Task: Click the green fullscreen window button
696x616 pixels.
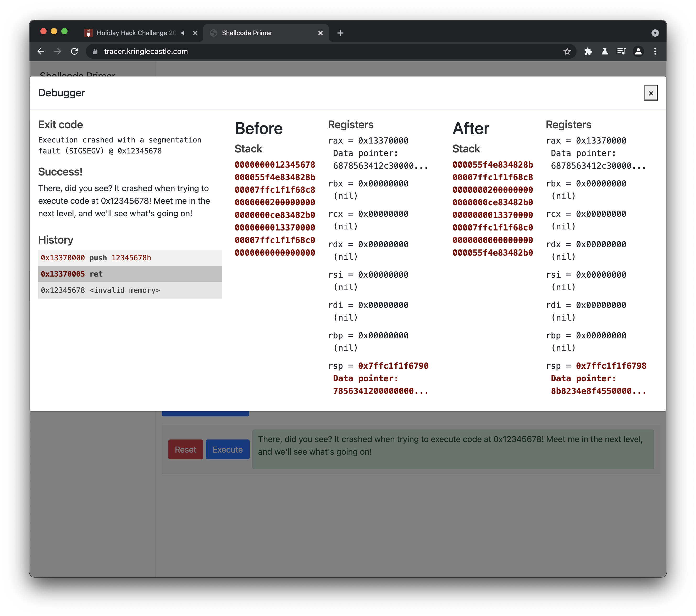Action: 64,31
